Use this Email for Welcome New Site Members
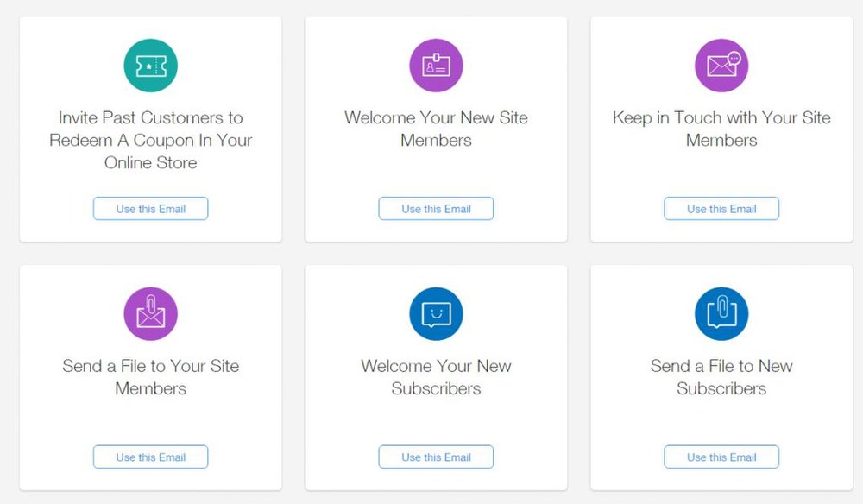The height and width of the screenshot is (504, 863). tap(436, 209)
